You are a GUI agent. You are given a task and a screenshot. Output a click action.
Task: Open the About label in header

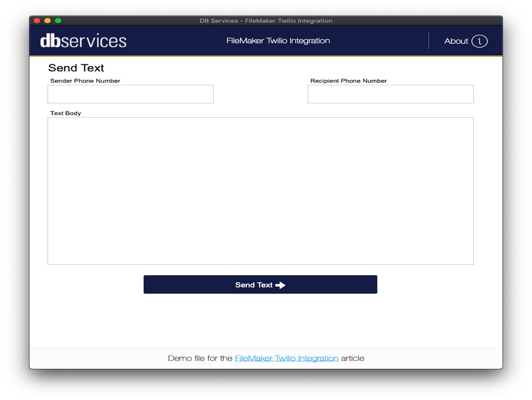click(x=456, y=41)
